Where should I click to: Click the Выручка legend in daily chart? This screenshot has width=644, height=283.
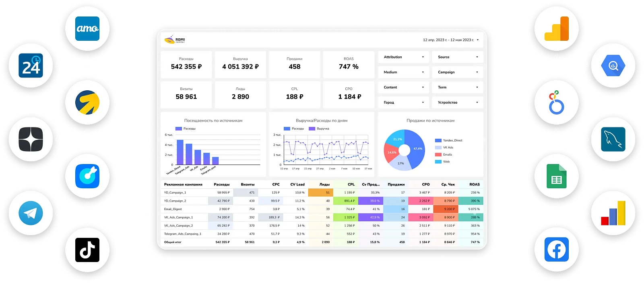click(319, 129)
